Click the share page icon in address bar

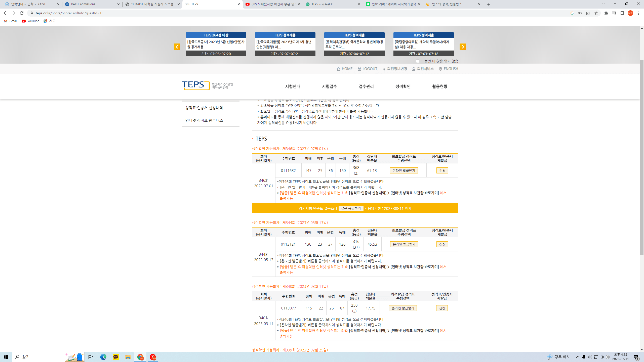tap(588, 13)
